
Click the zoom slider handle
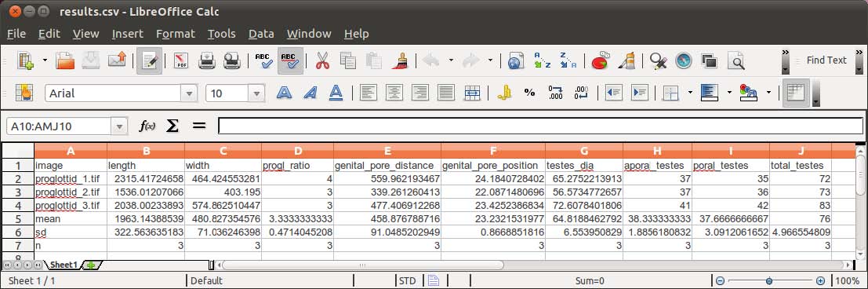coord(769,280)
